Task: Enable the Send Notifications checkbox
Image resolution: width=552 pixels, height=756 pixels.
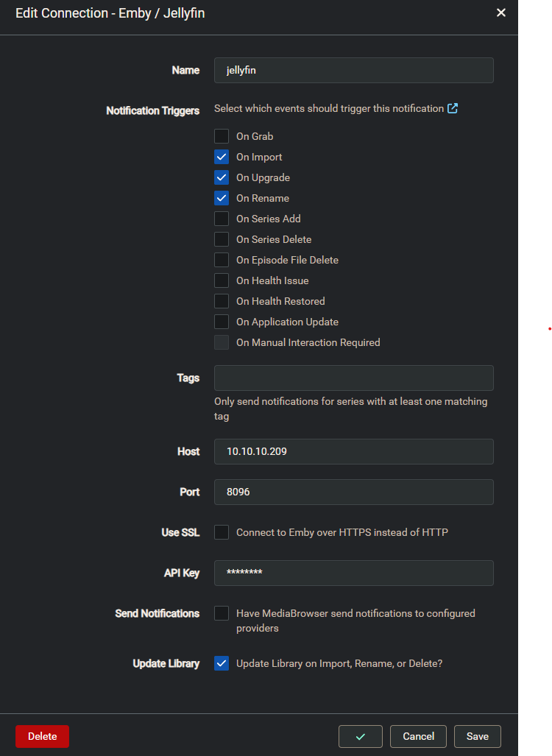Action: tap(222, 613)
